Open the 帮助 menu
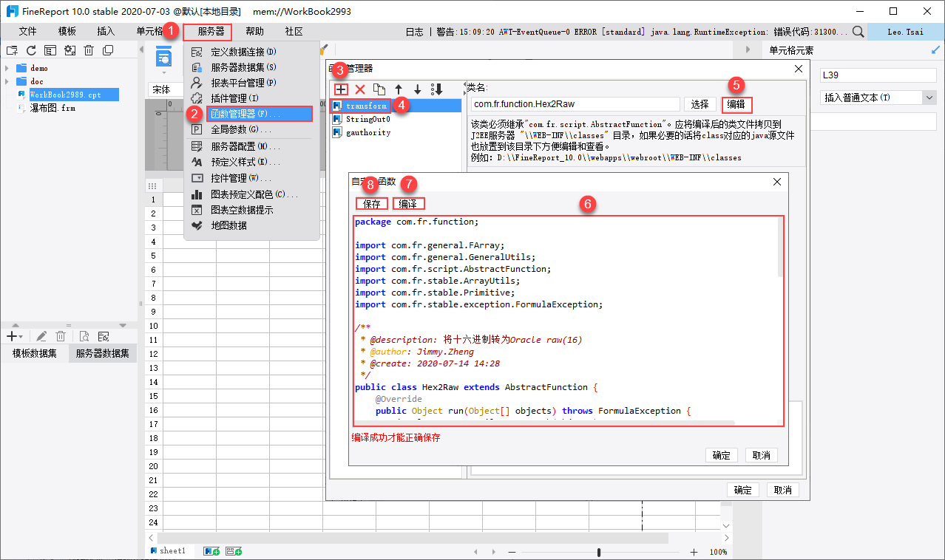Viewport: 945px width, 560px height. (x=254, y=32)
